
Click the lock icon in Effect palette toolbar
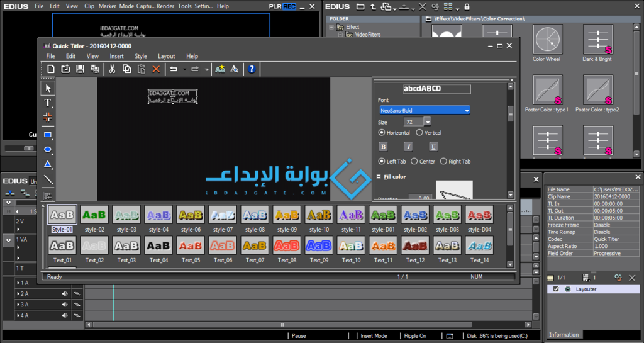(x=467, y=6)
